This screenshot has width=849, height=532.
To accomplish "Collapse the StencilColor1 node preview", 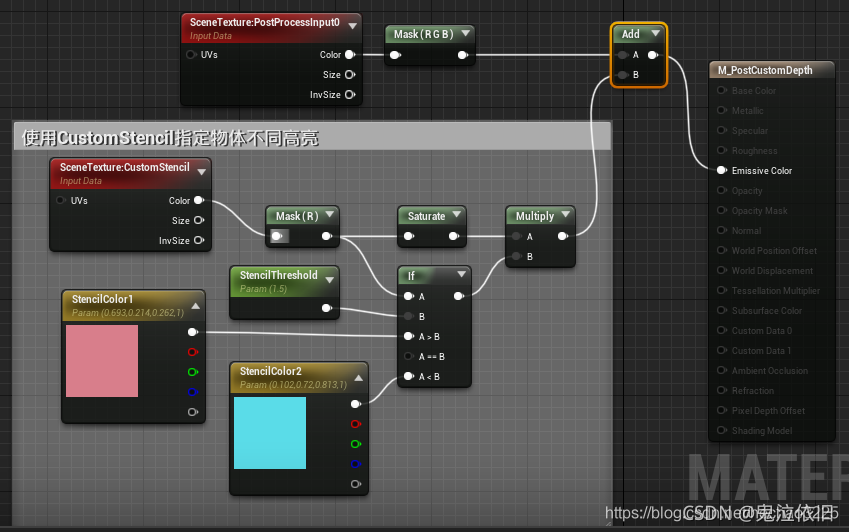I will (x=195, y=306).
